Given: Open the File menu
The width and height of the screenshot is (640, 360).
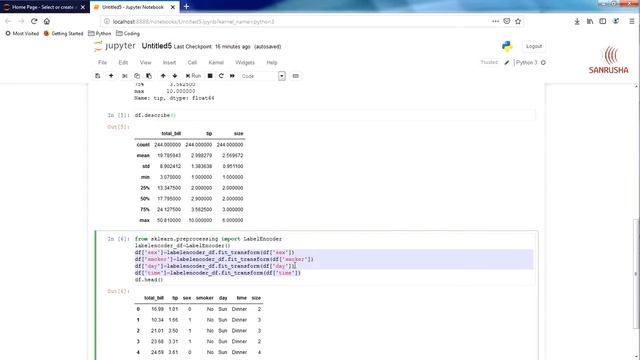Looking at the screenshot, I should point(102,62).
